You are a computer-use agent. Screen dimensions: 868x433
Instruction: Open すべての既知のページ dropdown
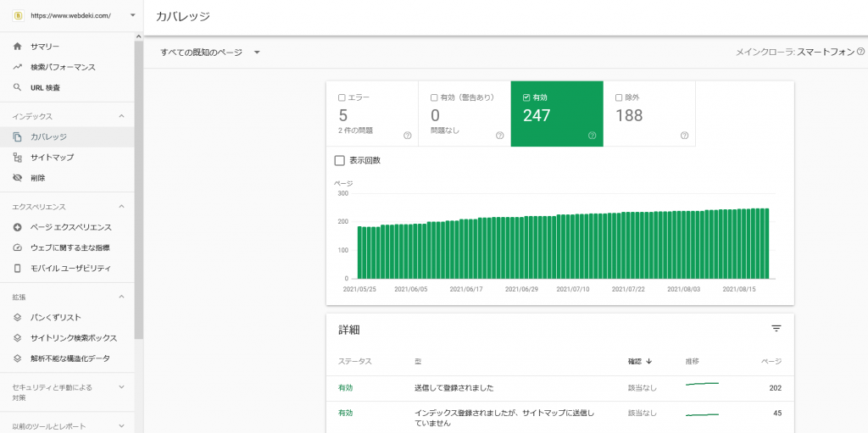point(210,53)
